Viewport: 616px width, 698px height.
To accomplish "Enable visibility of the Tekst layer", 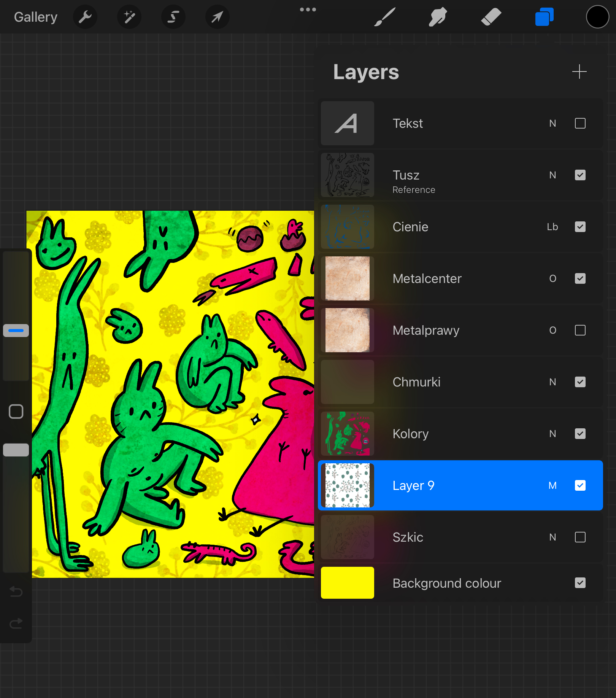I will 580,124.
